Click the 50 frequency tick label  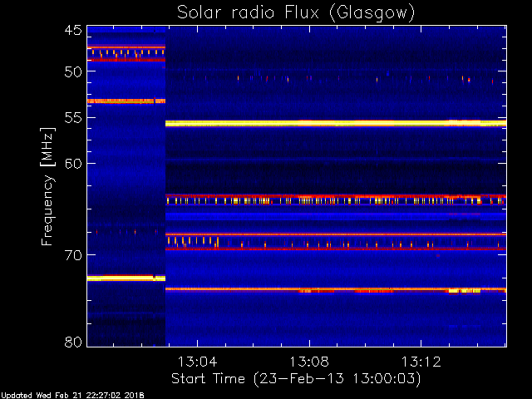(73, 72)
